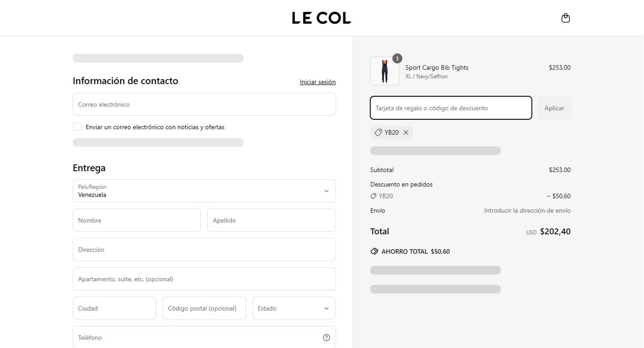Click the Código postal field
The image size is (644, 348).
(x=204, y=308)
